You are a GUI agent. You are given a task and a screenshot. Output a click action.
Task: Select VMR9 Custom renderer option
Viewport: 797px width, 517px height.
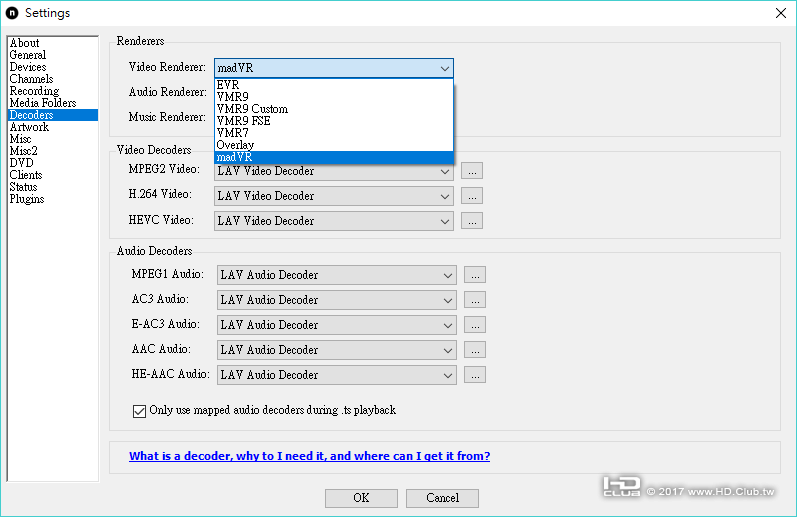[333, 109]
